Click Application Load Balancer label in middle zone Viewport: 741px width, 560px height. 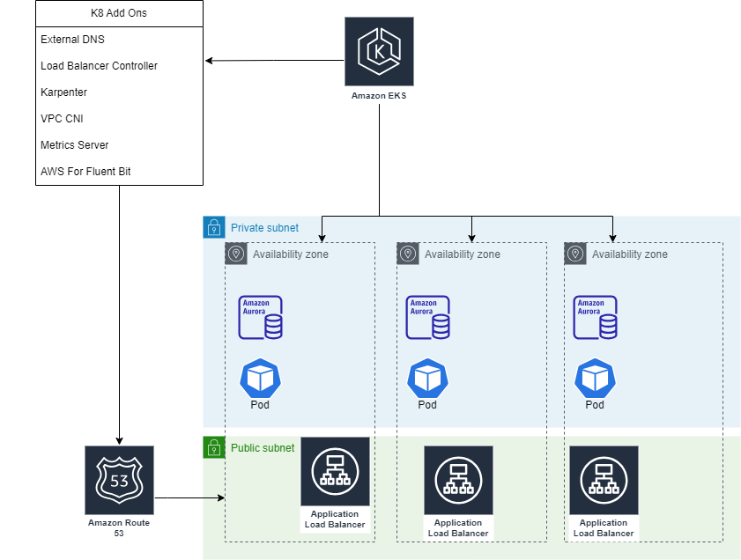[x=458, y=528]
